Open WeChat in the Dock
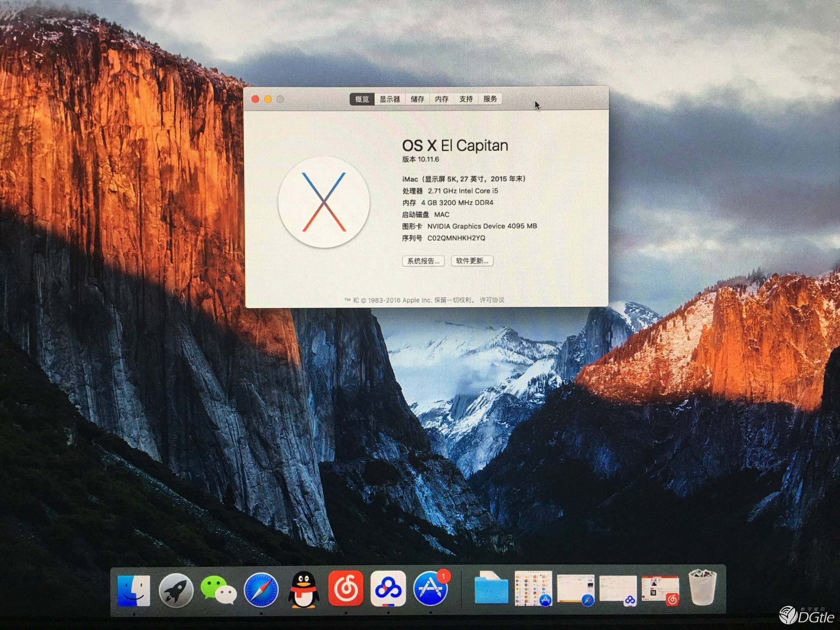This screenshot has height=630, width=840. coord(218,591)
